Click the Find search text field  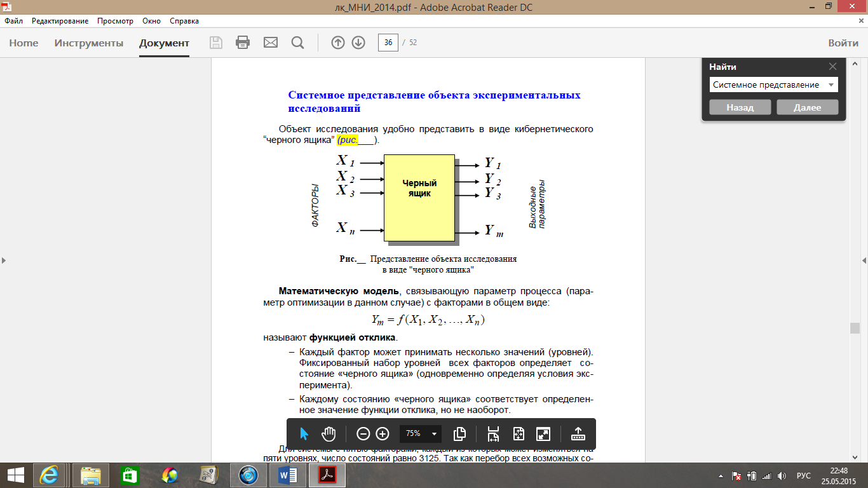[768, 85]
